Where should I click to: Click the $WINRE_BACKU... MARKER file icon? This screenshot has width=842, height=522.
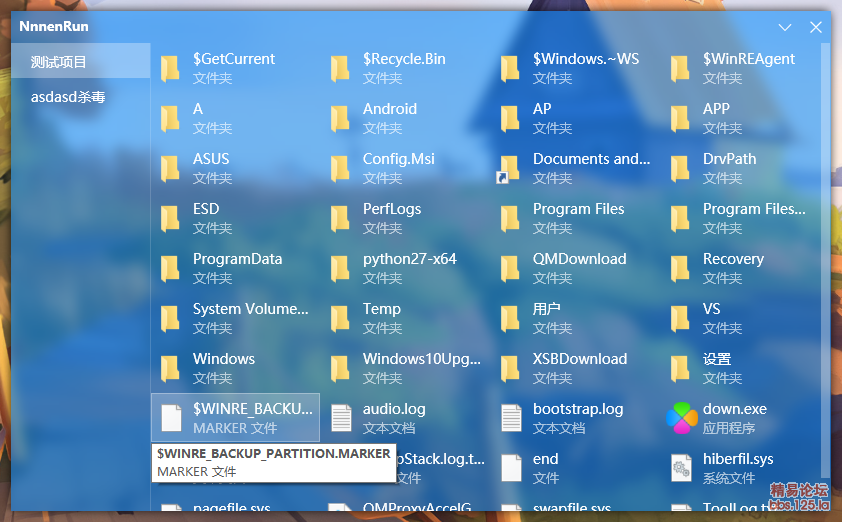171,418
